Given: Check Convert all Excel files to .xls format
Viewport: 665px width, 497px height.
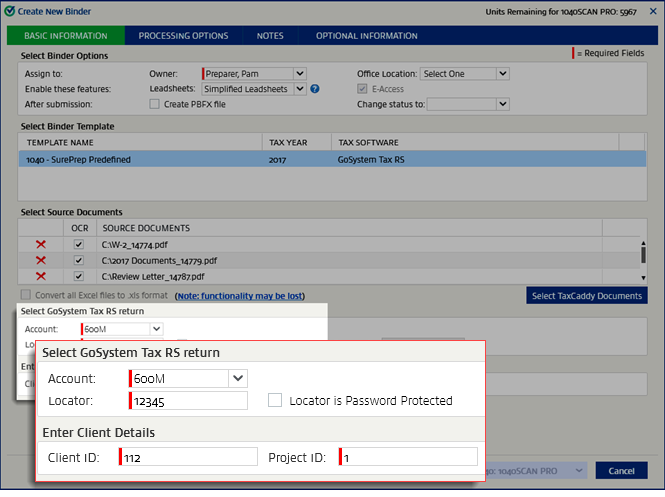Looking at the screenshot, I should coord(26,295).
